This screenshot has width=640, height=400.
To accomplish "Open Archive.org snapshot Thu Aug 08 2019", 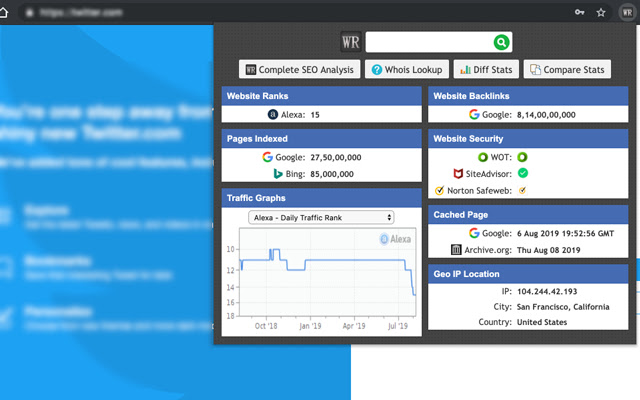I will [549, 250].
